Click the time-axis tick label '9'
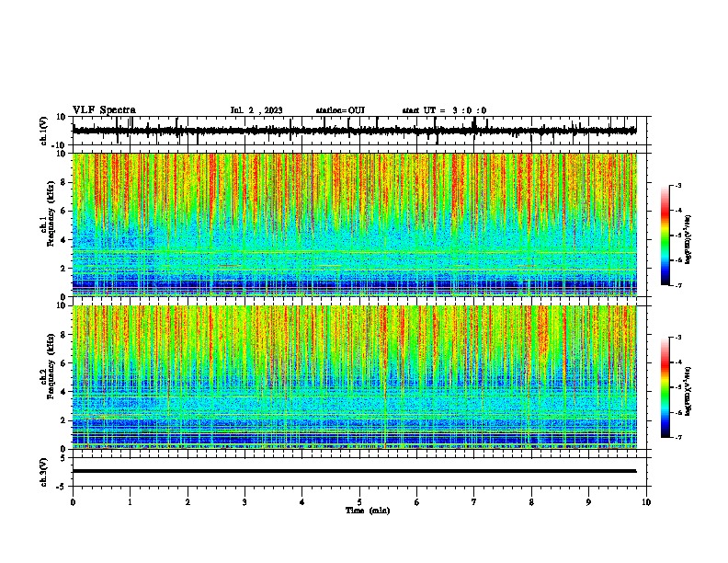 (588, 502)
